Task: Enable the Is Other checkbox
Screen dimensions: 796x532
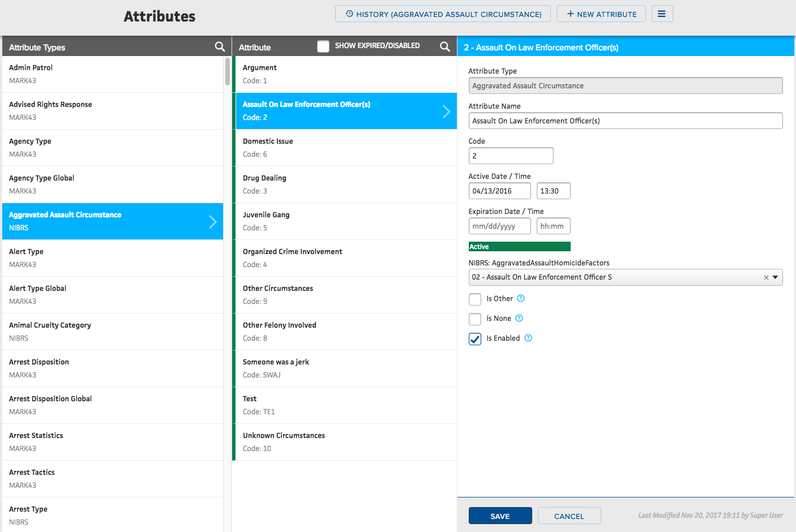Action: 475,299
